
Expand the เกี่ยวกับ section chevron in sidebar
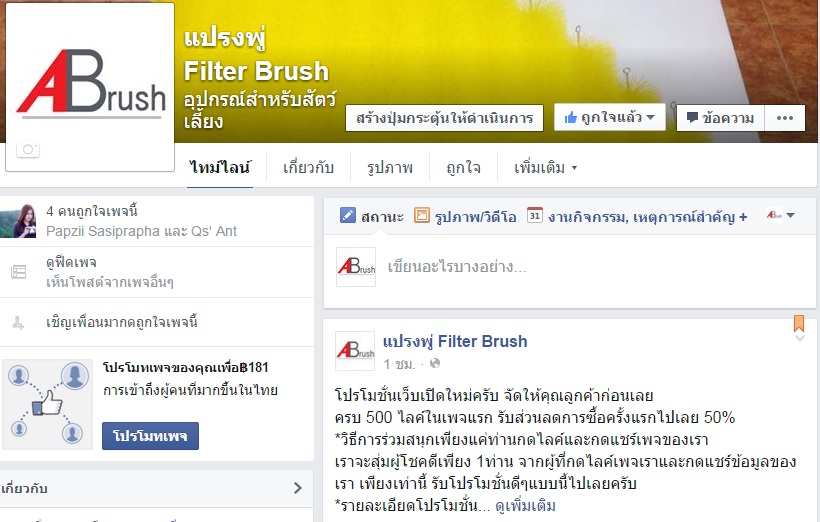click(298, 488)
